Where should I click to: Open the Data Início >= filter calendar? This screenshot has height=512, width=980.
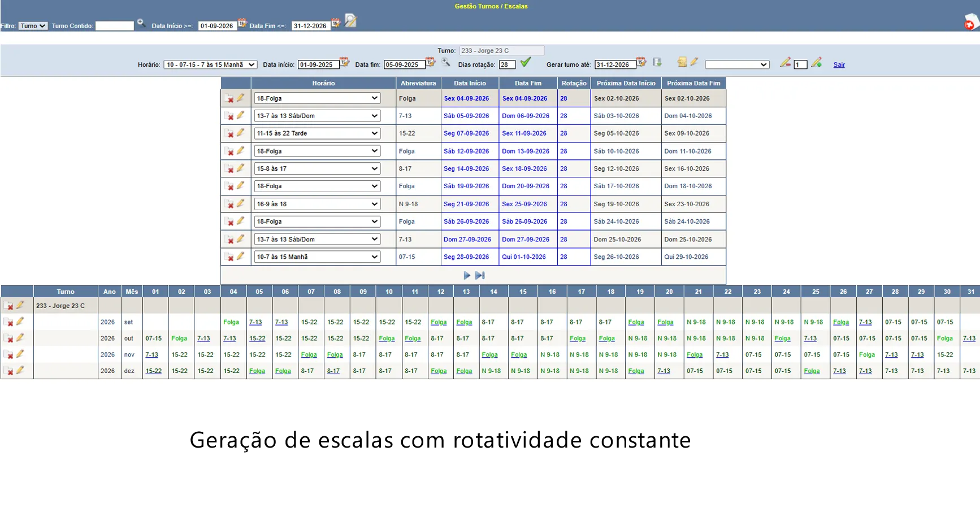click(x=242, y=23)
